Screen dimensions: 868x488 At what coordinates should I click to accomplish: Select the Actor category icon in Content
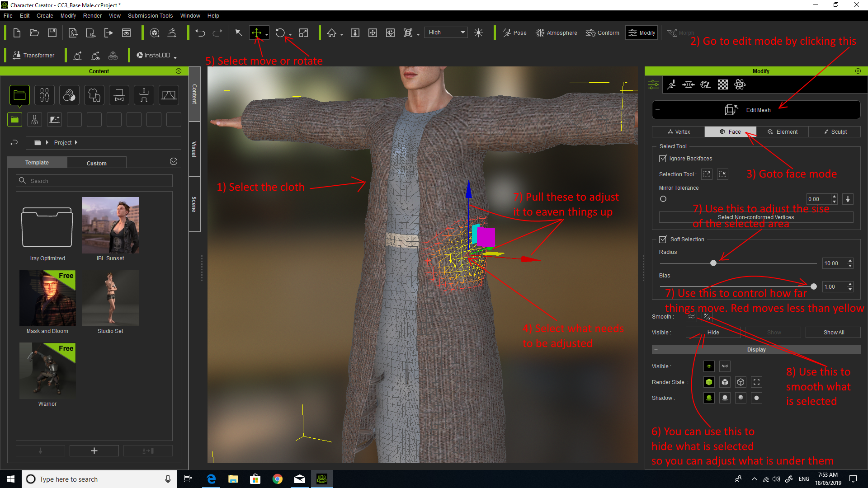44,95
